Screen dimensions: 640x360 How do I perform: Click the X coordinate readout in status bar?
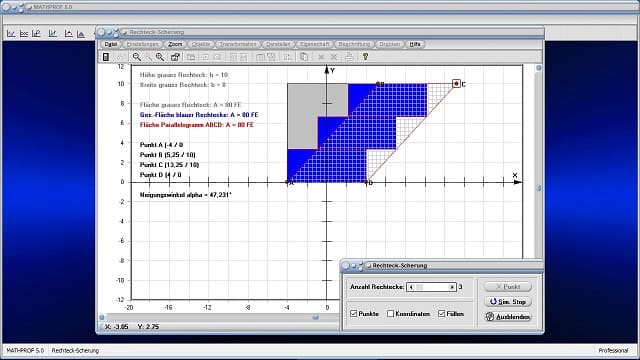coord(117,327)
